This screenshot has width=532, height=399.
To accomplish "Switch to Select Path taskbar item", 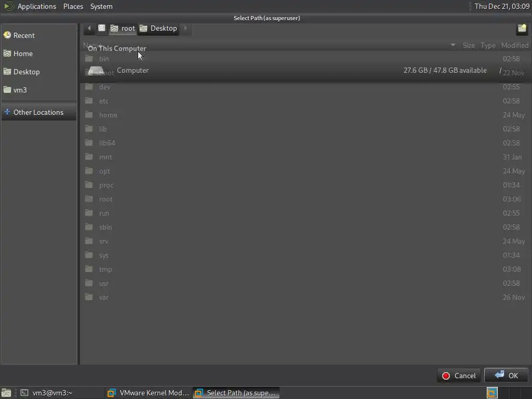I will pyautogui.click(x=236, y=393).
